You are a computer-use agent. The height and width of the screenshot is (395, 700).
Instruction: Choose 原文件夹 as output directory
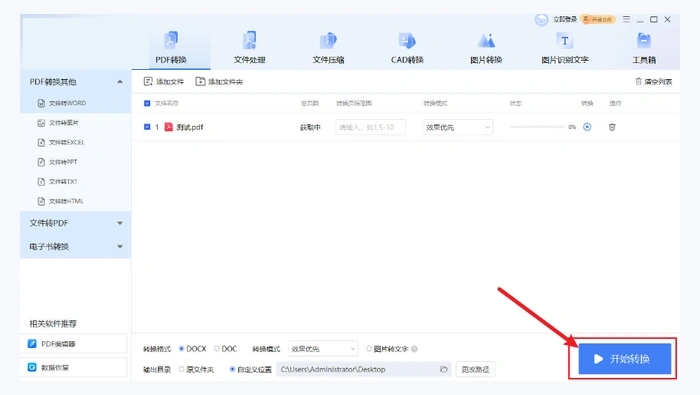click(x=196, y=370)
